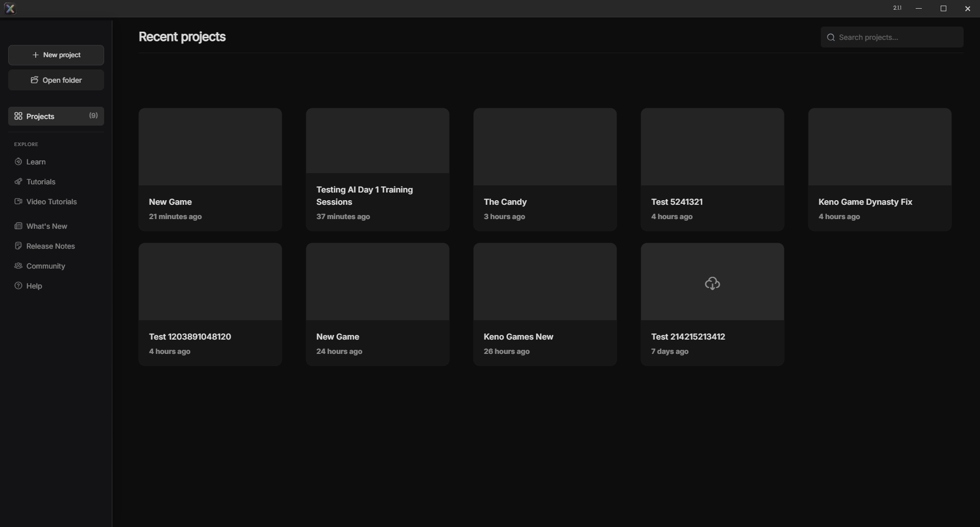Click the Community people icon
The width and height of the screenshot is (980, 527).
18,266
